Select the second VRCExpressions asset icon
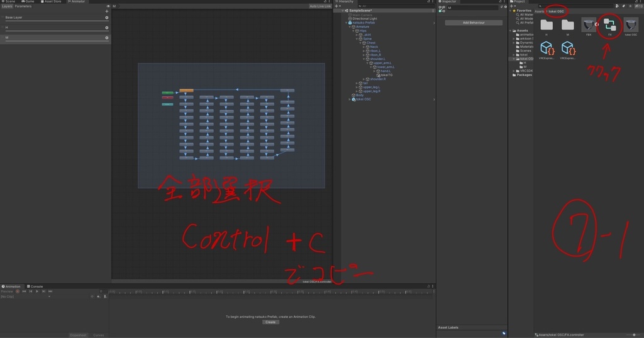Viewport: 644px width, 338px height. tap(568, 48)
